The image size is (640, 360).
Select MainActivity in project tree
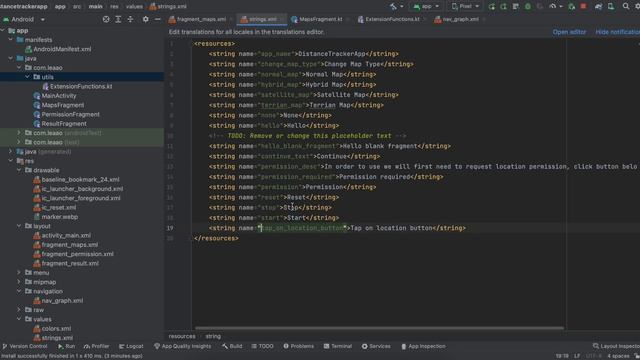click(59, 96)
